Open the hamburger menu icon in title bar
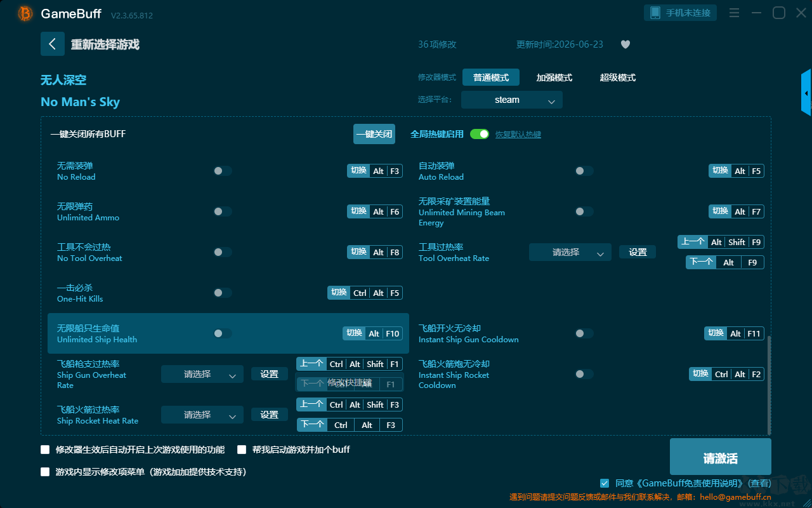This screenshot has width=812, height=508. point(734,13)
